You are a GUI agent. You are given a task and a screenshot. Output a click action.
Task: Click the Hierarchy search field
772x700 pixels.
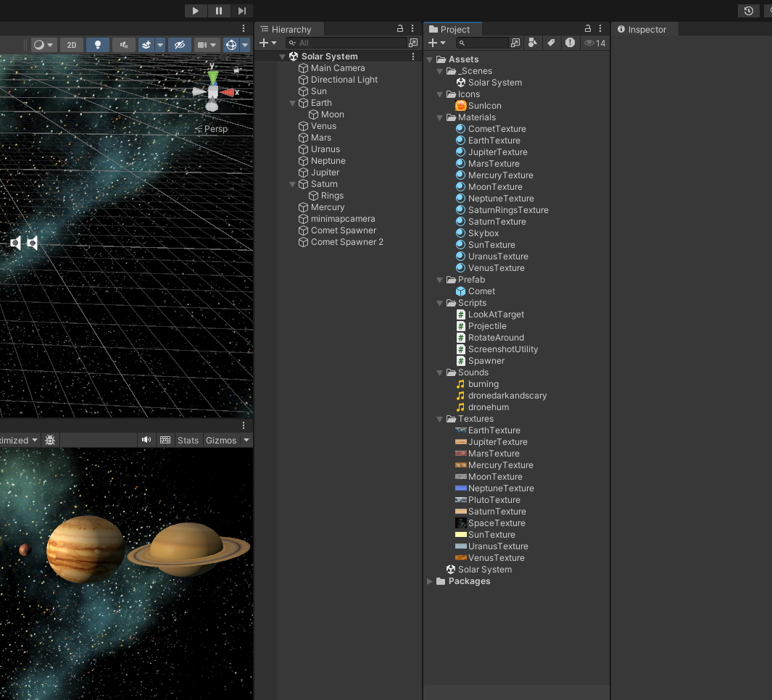coord(348,43)
